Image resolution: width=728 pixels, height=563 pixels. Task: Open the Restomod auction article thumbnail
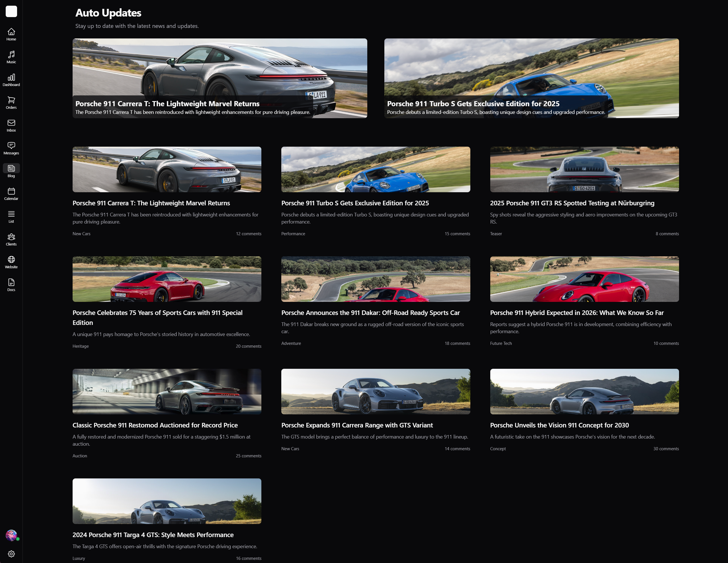pyautogui.click(x=167, y=391)
